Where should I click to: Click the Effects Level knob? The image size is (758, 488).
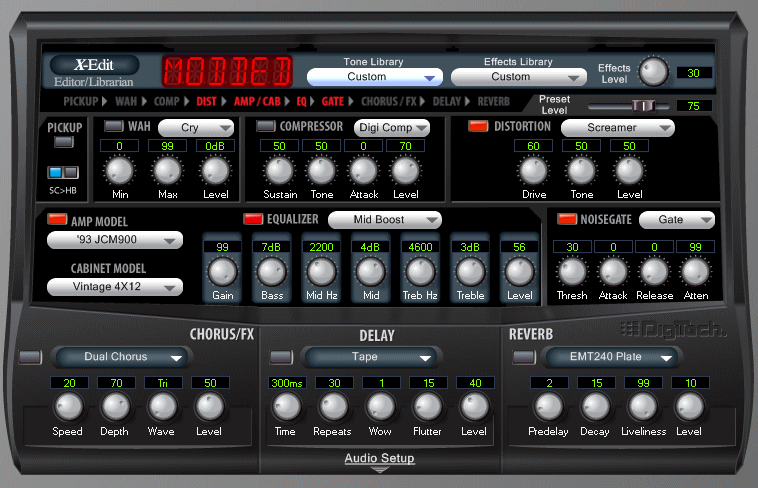click(654, 72)
